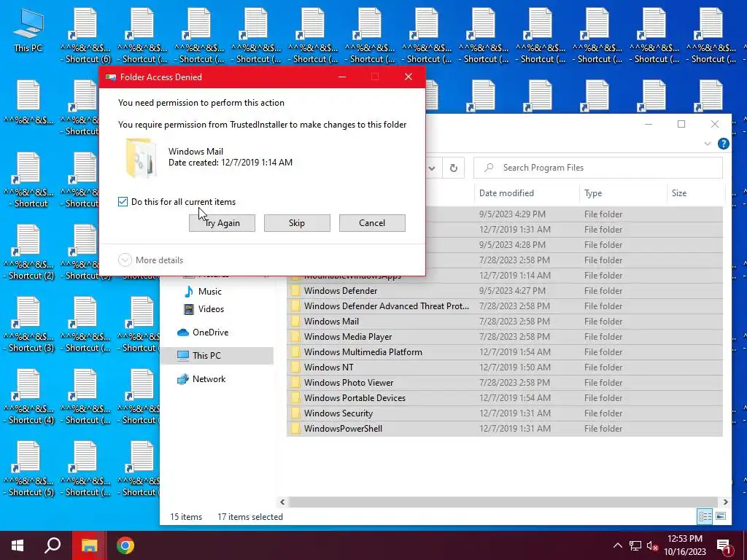
Task: Click the 9/5/2023 4:29 PM date cell
Action: pos(512,214)
